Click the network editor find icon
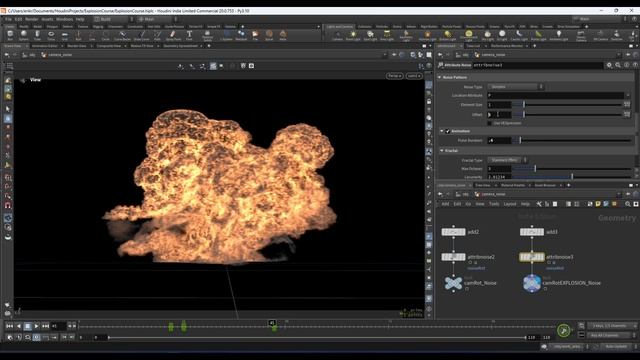Viewport: 640px width, 360px height. pos(628,204)
